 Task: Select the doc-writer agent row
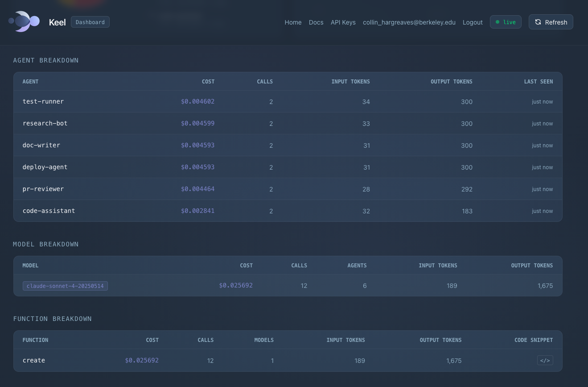288,145
